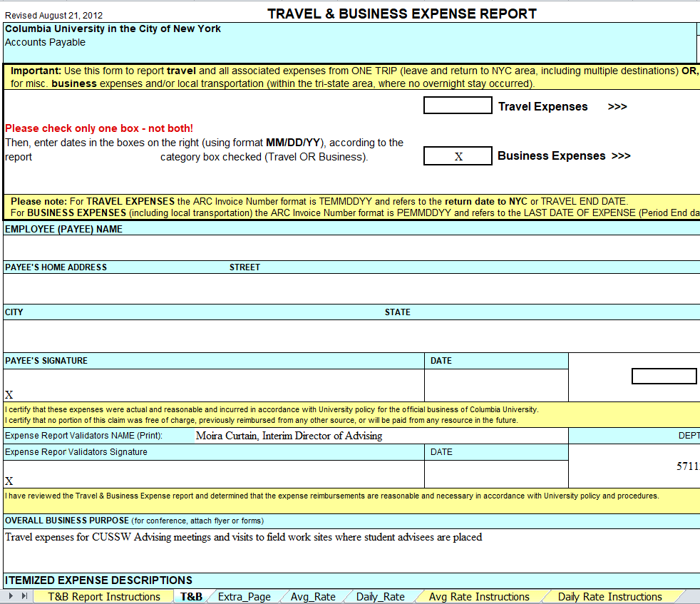The height and width of the screenshot is (604, 700).
Task: Select the date cell next to Payee's Signature
Action: [496, 385]
